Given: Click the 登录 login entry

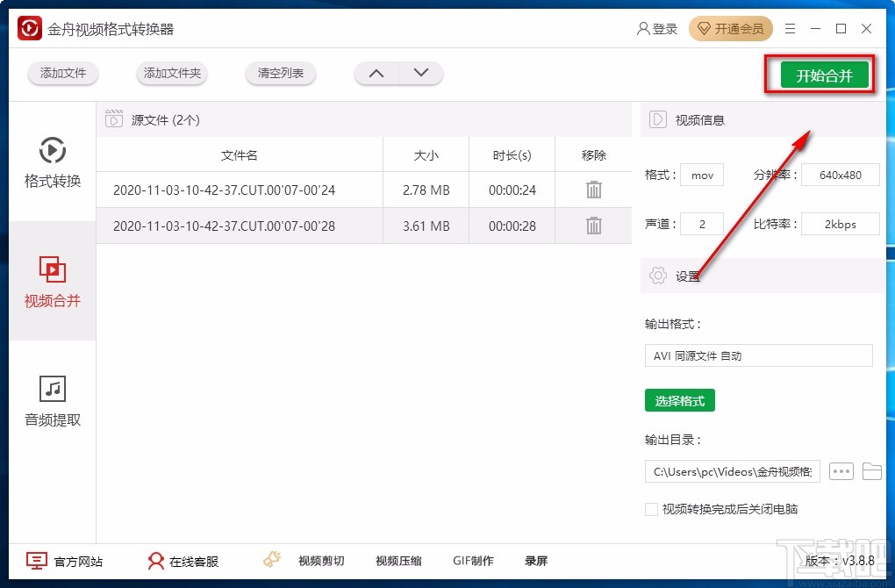Looking at the screenshot, I should (657, 28).
